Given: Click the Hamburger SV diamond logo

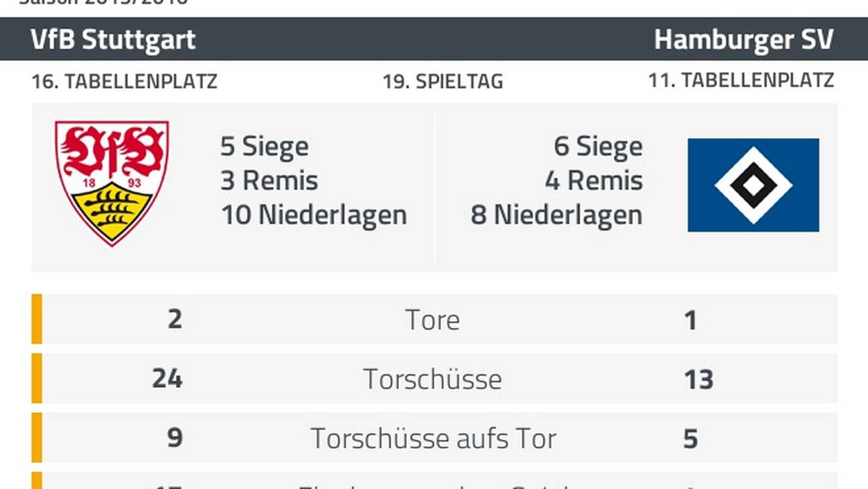Looking at the screenshot, I should tap(753, 185).
